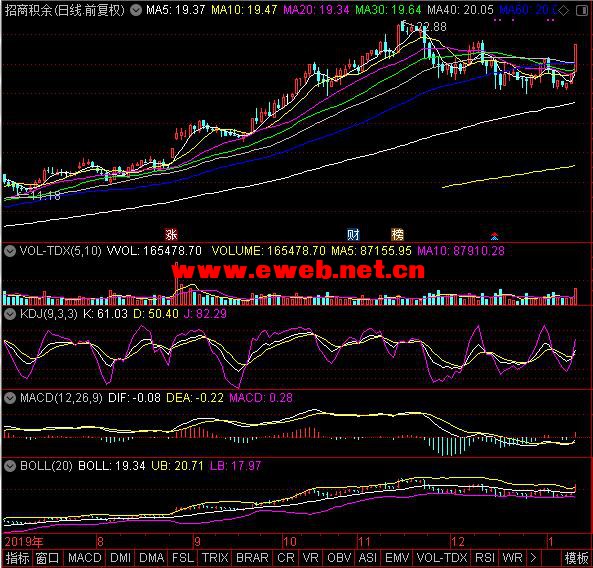Screen dimensions: 593x568
Task: Click month 9 on the time axis
Action: pos(197,542)
